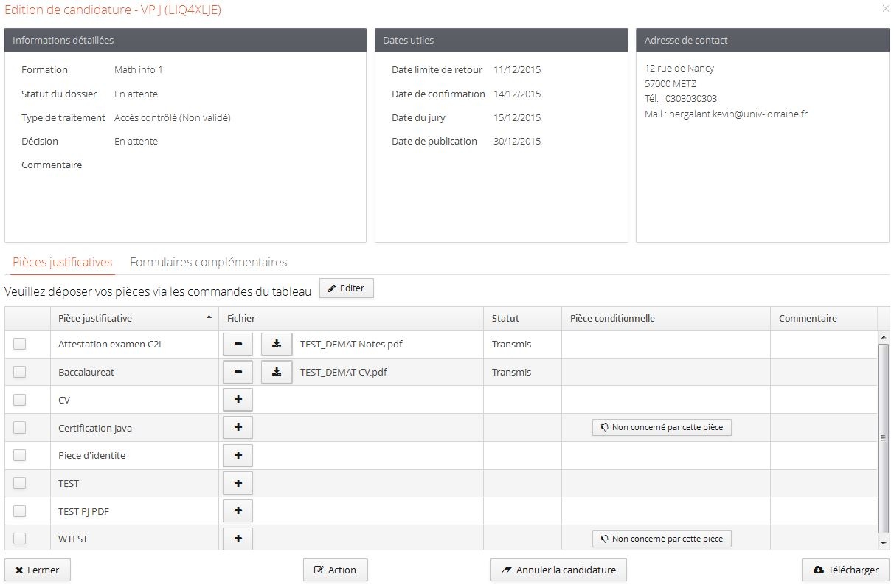Open the Pièces justificatives tab
This screenshot has height=588, width=894.
(x=62, y=263)
